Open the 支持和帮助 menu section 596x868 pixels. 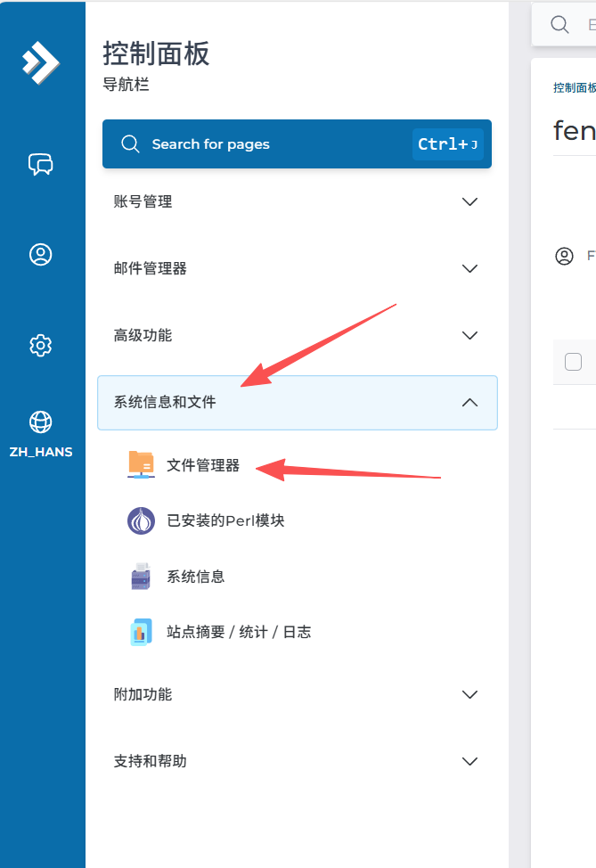(298, 761)
